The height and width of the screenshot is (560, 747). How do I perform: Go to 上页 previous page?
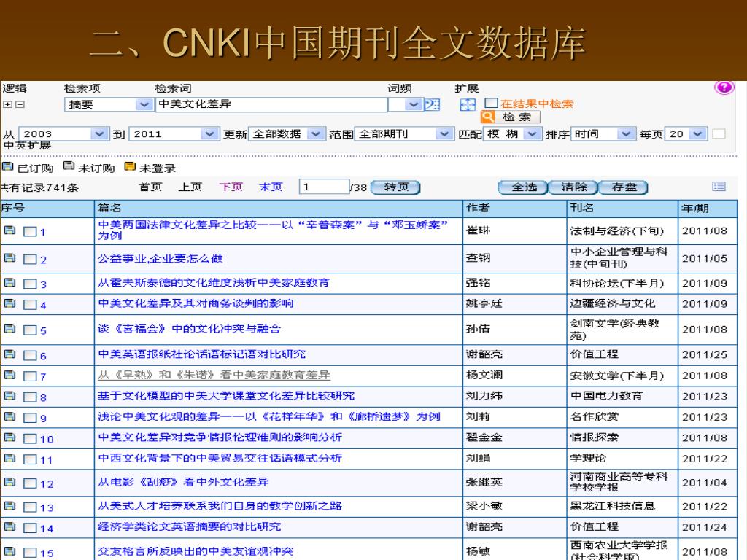point(190,187)
